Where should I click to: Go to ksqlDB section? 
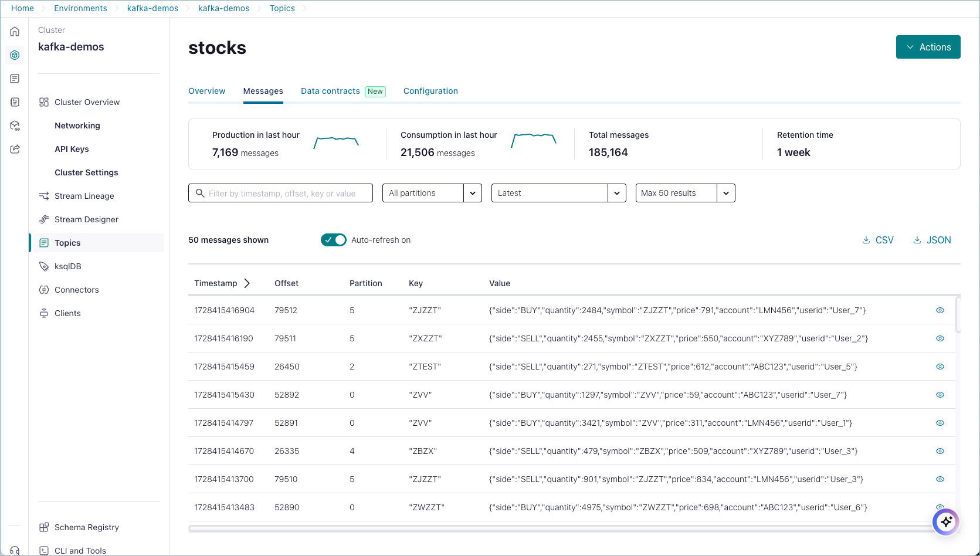point(67,266)
